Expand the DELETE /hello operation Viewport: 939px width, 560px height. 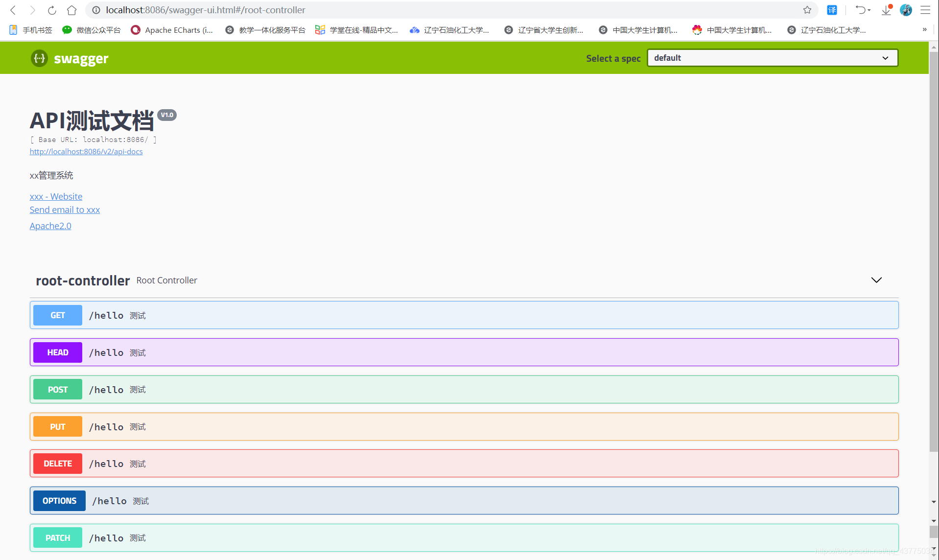coord(464,464)
